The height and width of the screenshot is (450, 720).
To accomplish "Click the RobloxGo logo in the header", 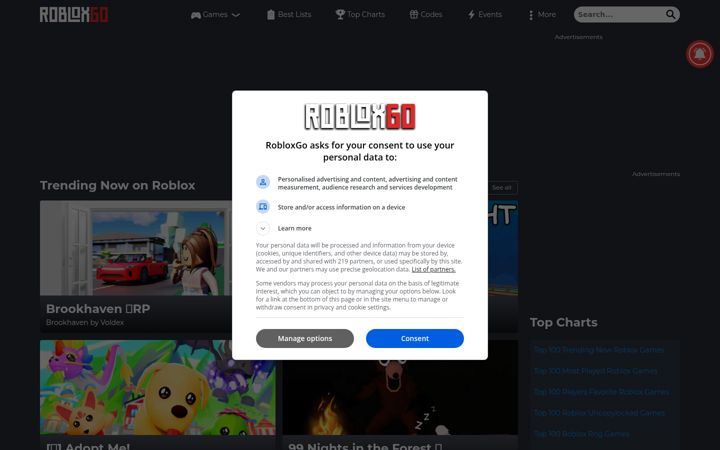I will 74,15.
